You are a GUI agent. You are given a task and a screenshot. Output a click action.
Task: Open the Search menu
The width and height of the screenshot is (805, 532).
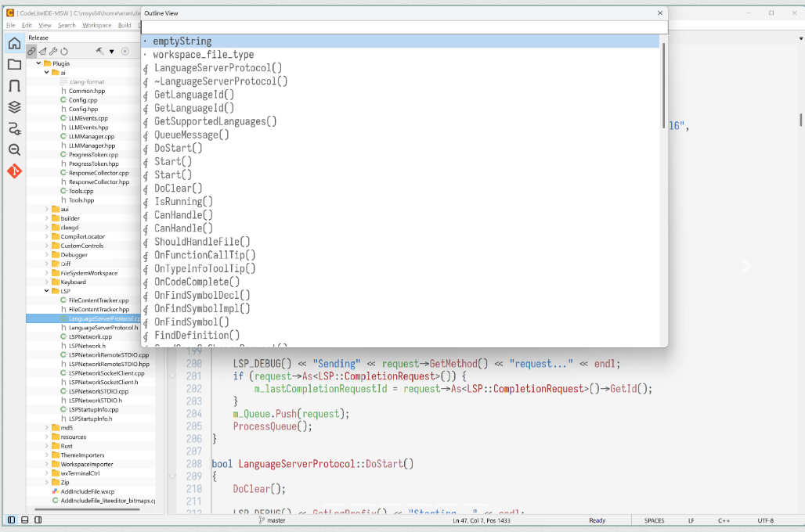[x=67, y=25]
